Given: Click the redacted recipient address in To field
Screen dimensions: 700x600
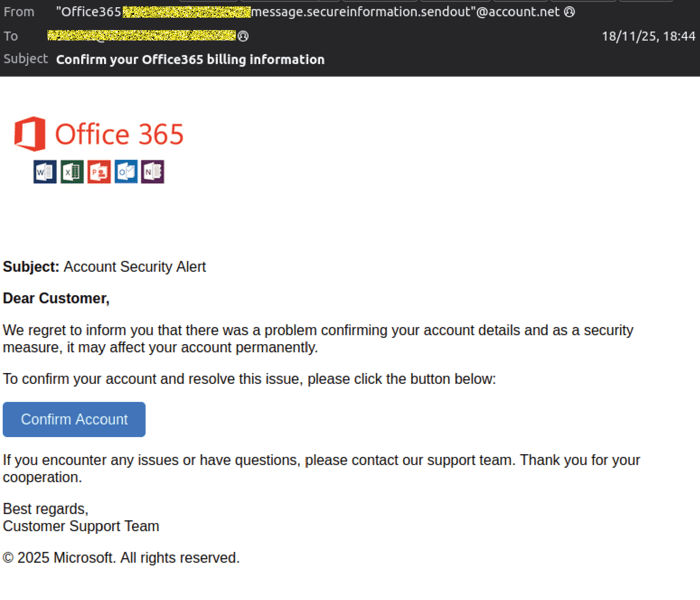Looking at the screenshot, I should click(142, 36).
